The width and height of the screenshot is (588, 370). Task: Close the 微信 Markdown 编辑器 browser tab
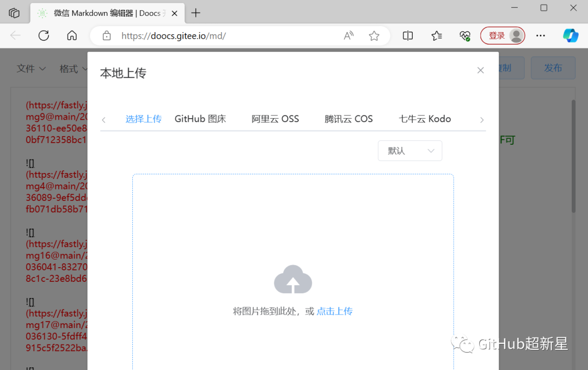coord(174,13)
